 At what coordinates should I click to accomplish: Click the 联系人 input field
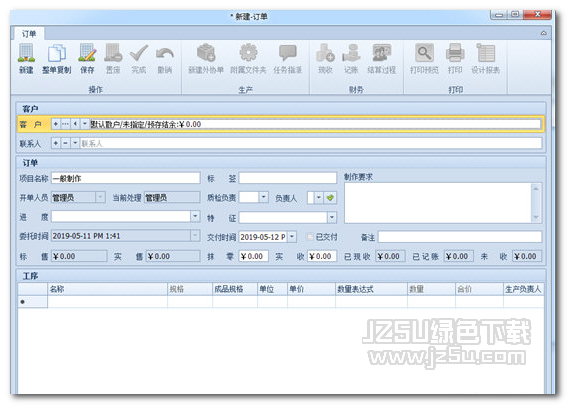[x=311, y=143]
